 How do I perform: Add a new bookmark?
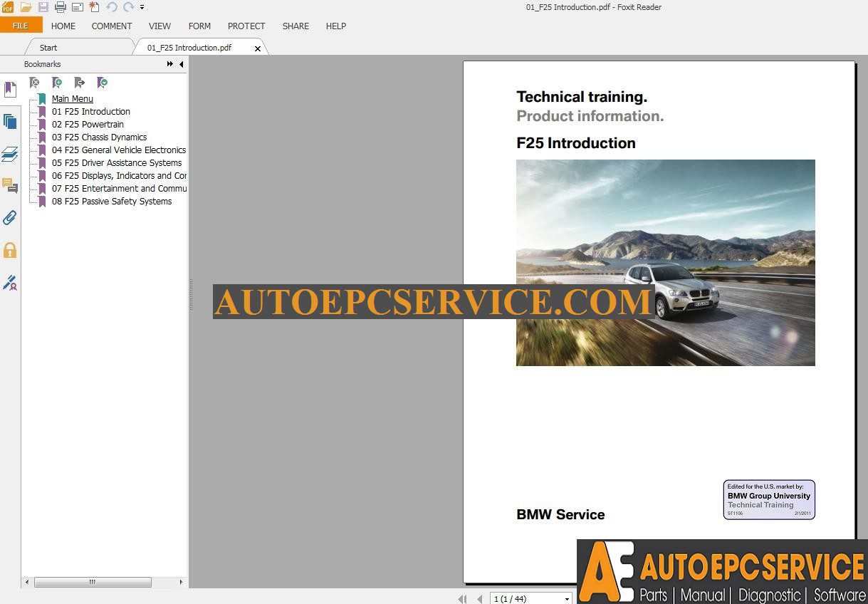point(57,83)
